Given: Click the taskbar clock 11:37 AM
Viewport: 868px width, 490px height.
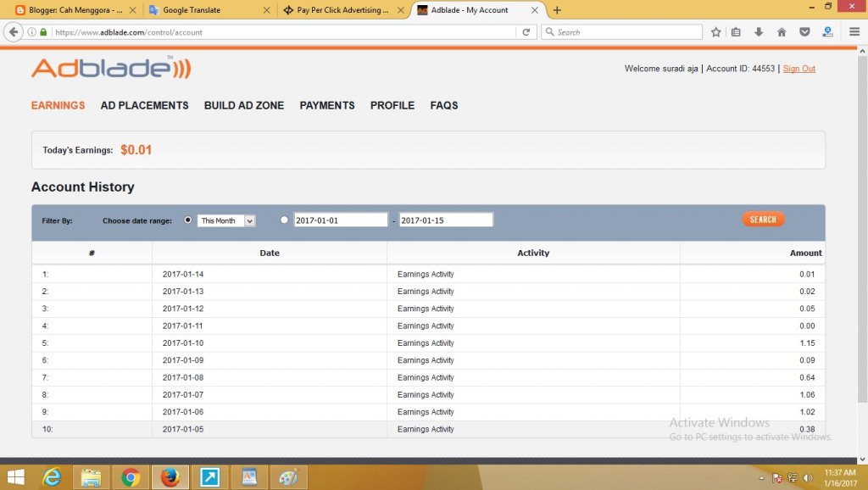Looking at the screenshot, I should pyautogui.click(x=840, y=472).
